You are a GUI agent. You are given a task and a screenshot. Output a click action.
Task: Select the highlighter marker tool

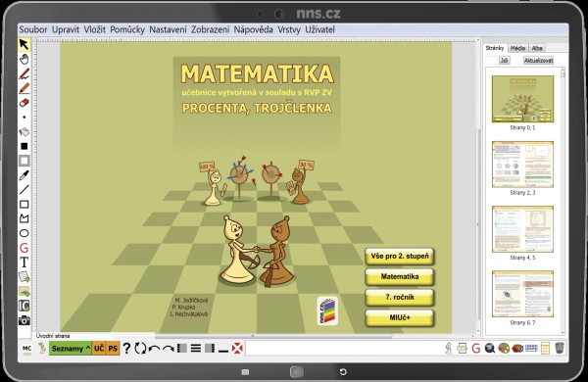point(24,88)
